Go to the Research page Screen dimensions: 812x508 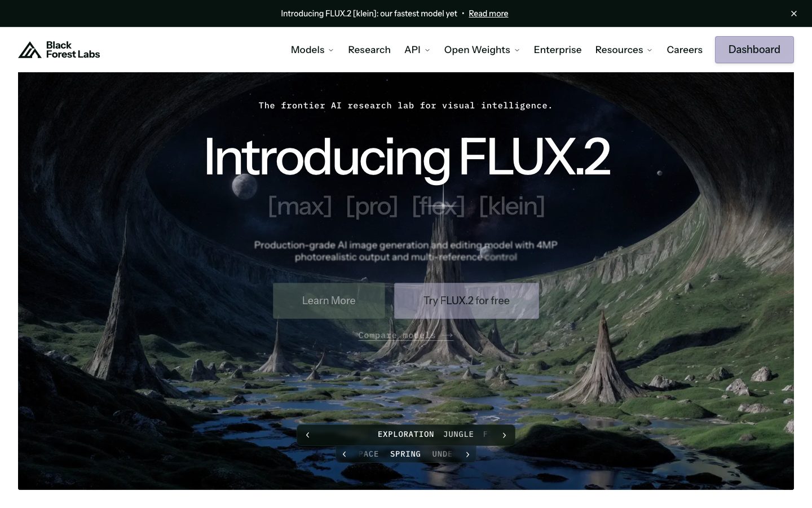point(369,50)
